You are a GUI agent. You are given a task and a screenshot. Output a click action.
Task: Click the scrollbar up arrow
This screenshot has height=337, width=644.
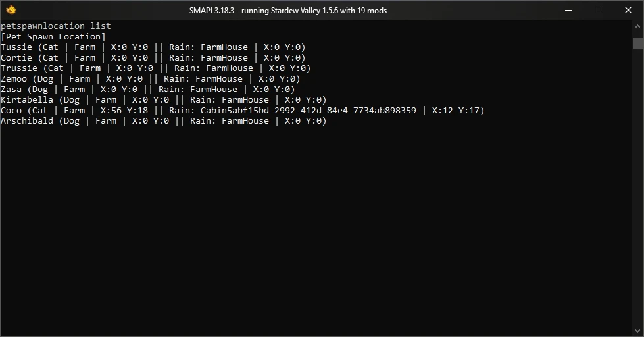[638, 26]
